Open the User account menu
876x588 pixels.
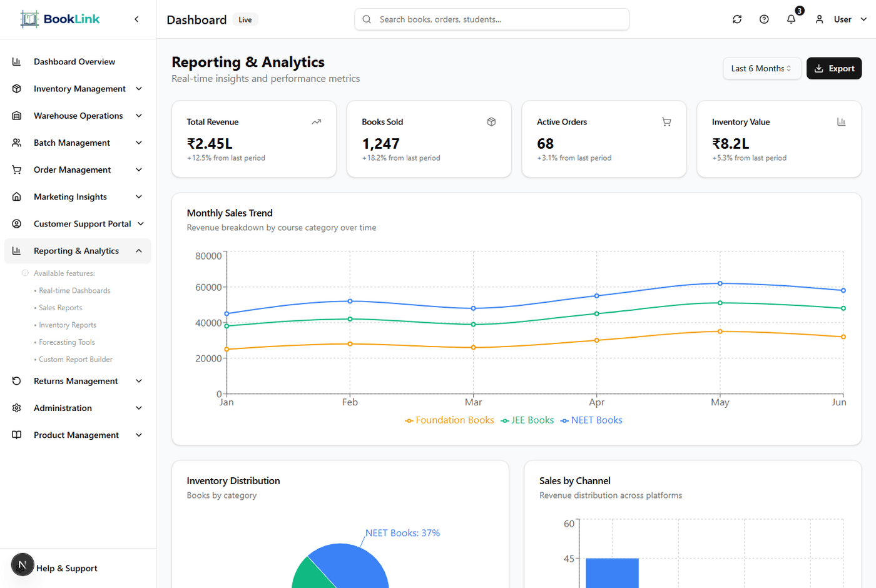pyautogui.click(x=842, y=19)
